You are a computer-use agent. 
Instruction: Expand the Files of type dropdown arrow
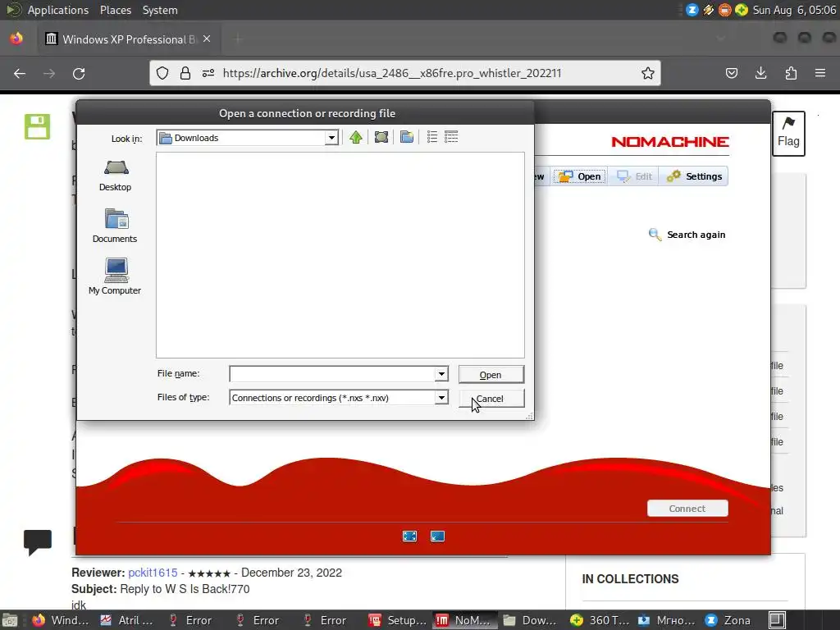441,398
